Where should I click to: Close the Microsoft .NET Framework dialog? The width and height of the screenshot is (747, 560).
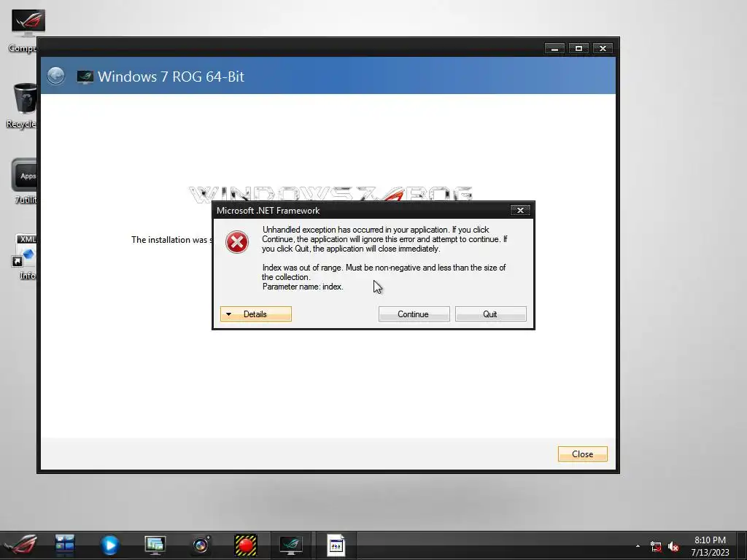click(x=520, y=210)
